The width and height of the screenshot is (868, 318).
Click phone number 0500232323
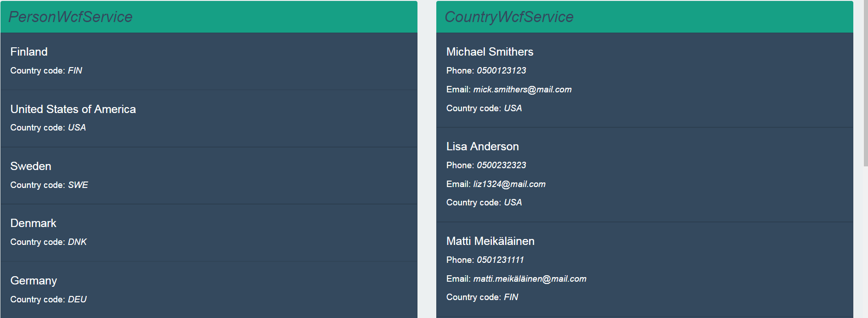tap(501, 165)
